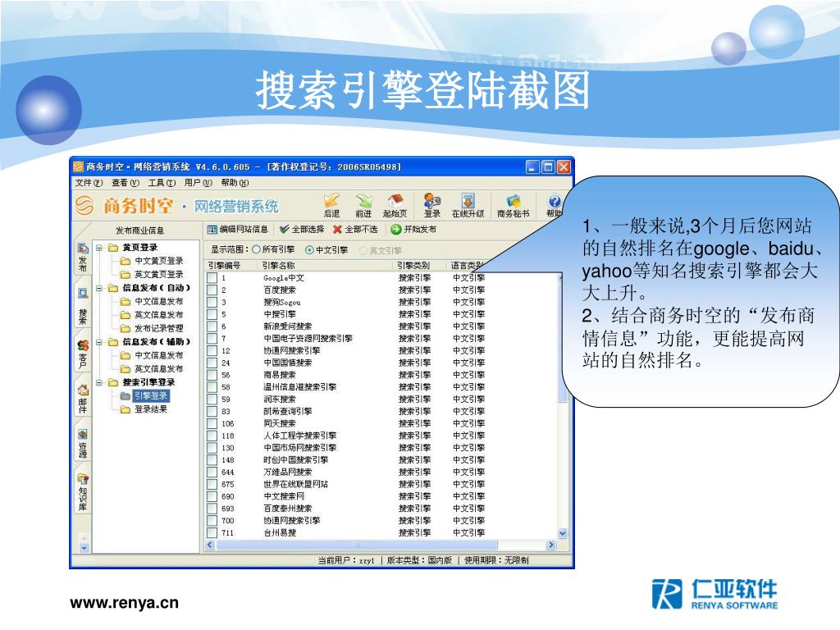Image resolution: width=840 pixels, height=630 pixels.
Task: Click 全部不选 deselect-all button
Action: tap(355, 230)
